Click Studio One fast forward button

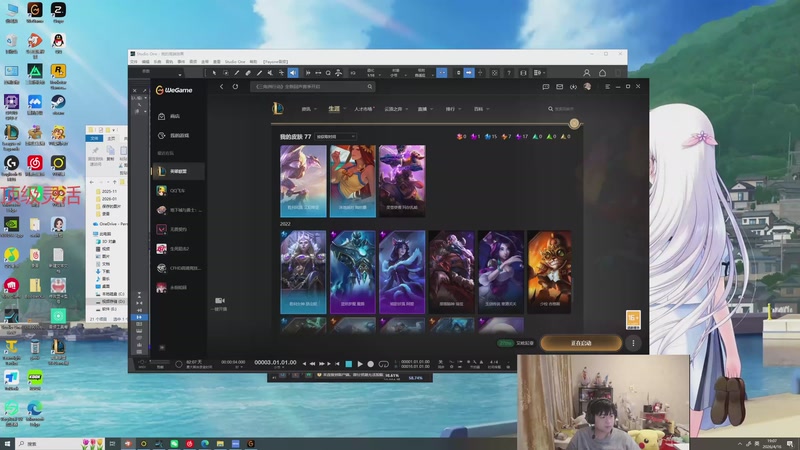coord(321,364)
